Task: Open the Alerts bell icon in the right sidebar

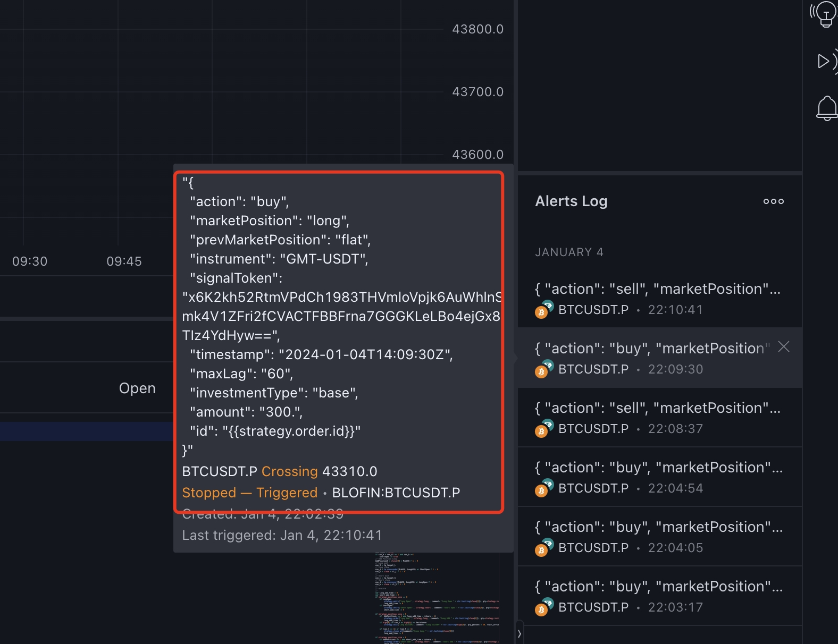Action: coord(827,108)
